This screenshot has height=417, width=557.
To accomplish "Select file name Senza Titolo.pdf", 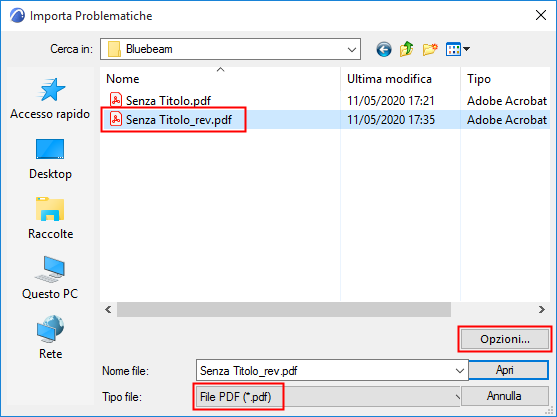I will pyautogui.click(x=168, y=101).
